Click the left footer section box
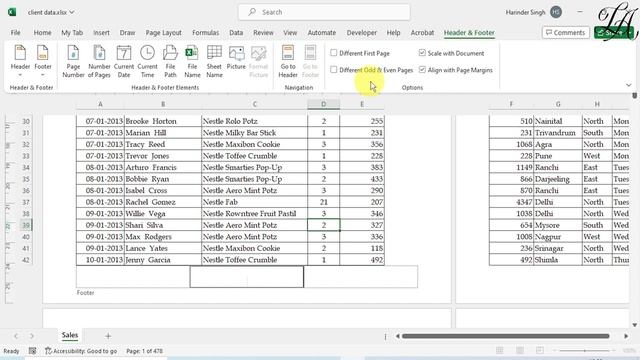 pos(133,277)
